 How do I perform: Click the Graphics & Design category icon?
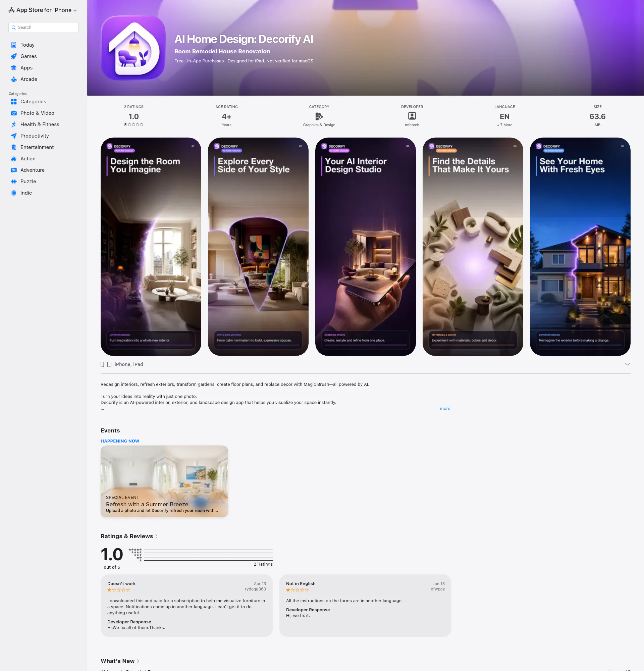pyautogui.click(x=319, y=116)
